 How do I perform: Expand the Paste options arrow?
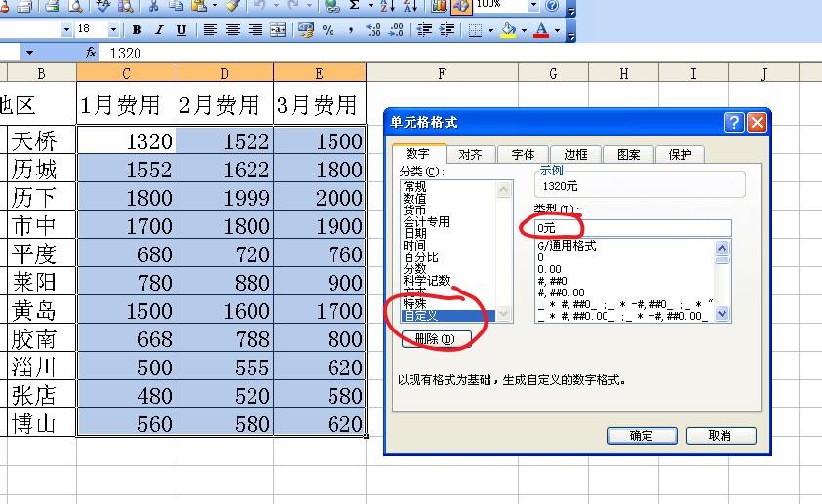[x=215, y=6]
